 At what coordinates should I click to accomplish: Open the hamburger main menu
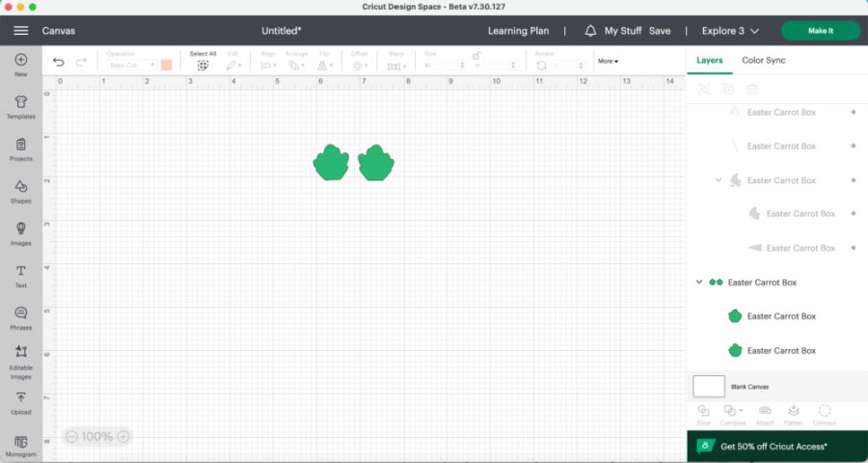point(20,31)
